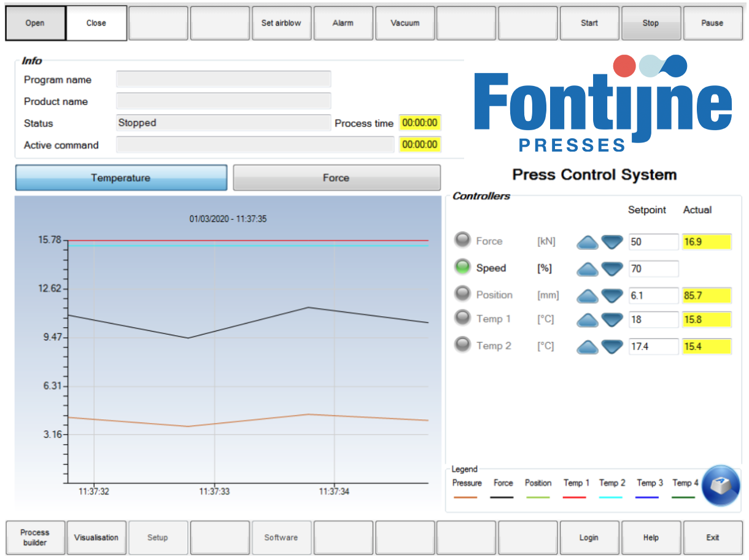The height and width of the screenshot is (560, 749).
Task: Decrease Position setpoint with down arrow
Action: click(612, 296)
